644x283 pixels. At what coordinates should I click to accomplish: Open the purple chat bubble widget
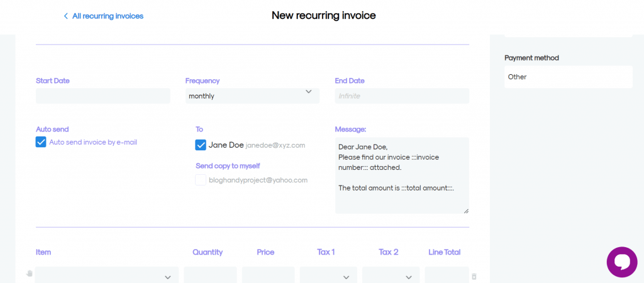(x=622, y=262)
